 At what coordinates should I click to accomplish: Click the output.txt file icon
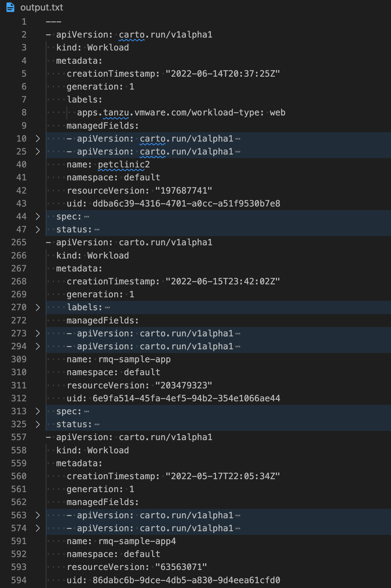pyautogui.click(x=10, y=7)
